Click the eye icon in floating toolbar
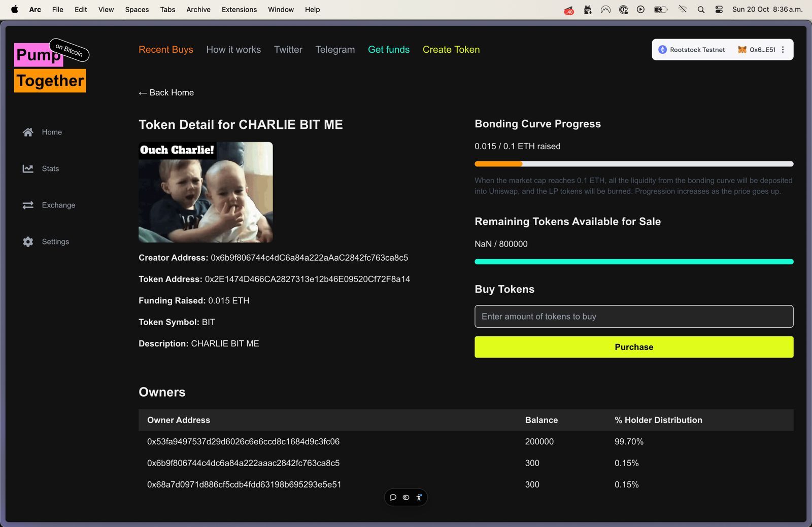Image resolution: width=812 pixels, height=527 pixels. (x=406, y=498)
